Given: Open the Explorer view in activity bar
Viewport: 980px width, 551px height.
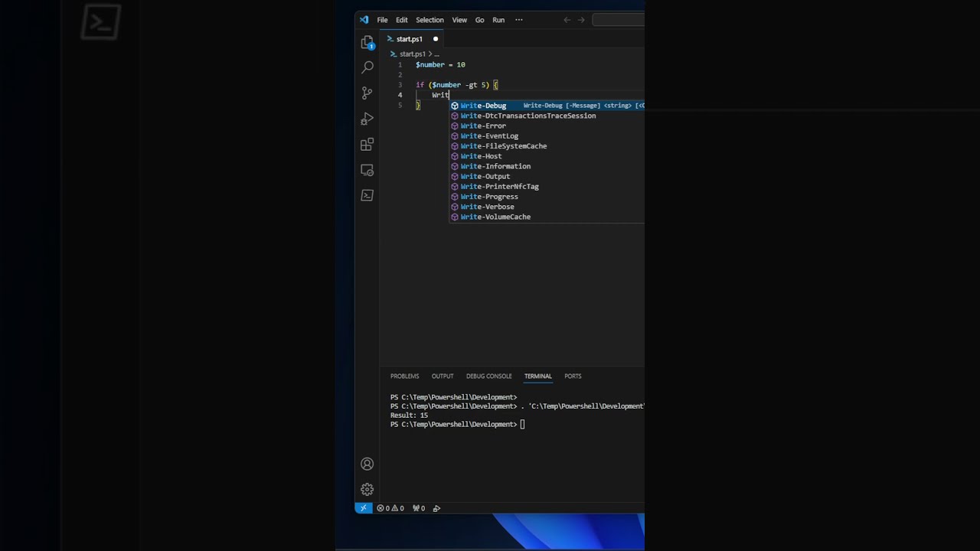Looking at the screenshot, I should coord(367,43).
